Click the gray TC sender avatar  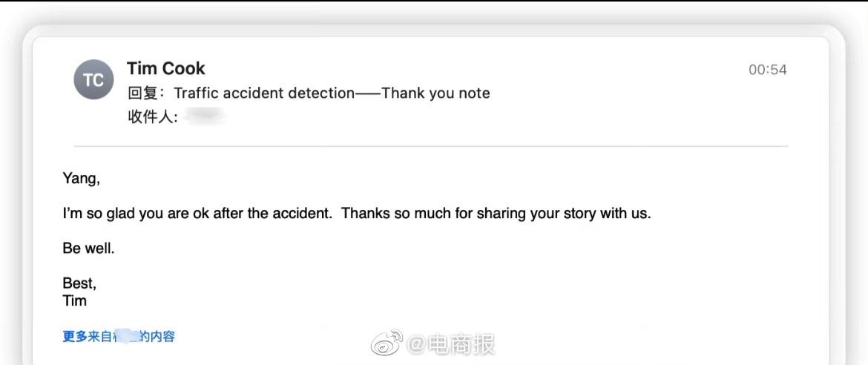(93, 79)
